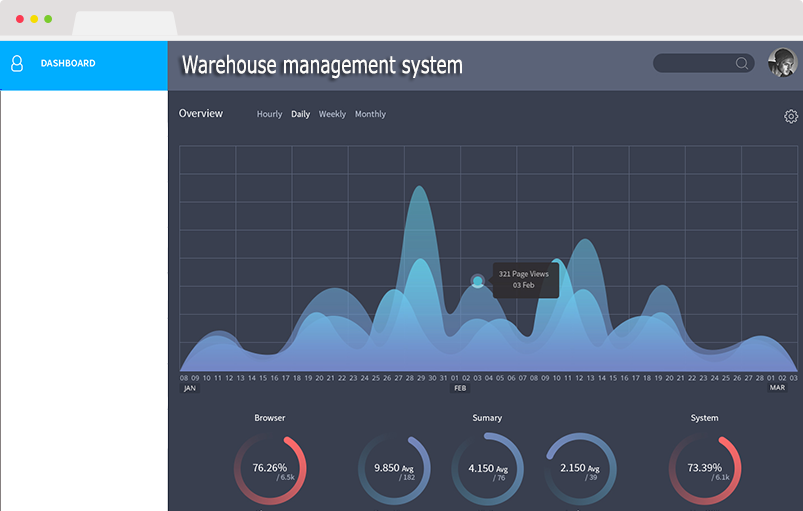Switch to the Weekly view
The width and height of the screenshot is (803, 511).
pyautogui.click(x=332, y=114)
